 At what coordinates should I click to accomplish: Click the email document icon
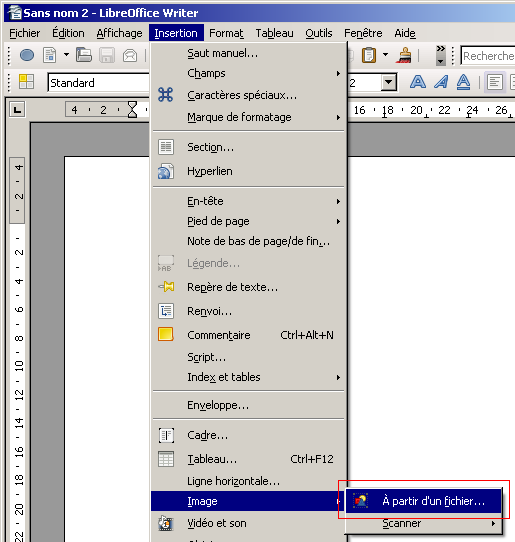[130, 55]
